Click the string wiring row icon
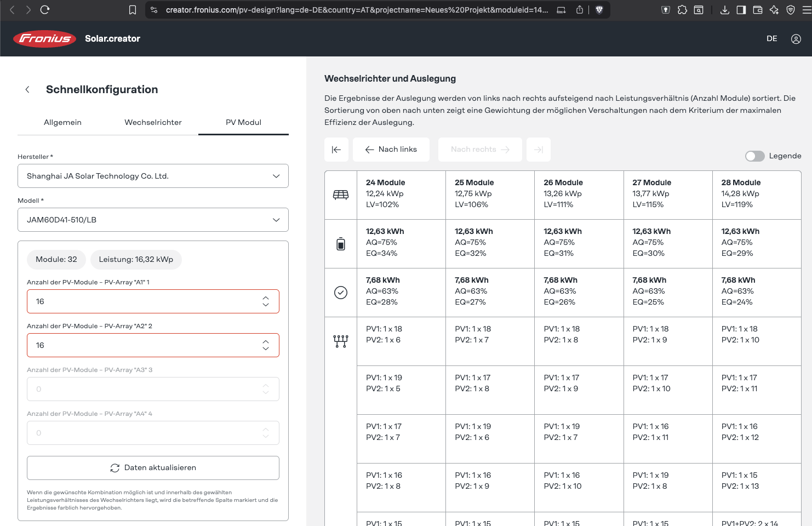The width and height of the screenshot is (812, 526). [341, 341]
